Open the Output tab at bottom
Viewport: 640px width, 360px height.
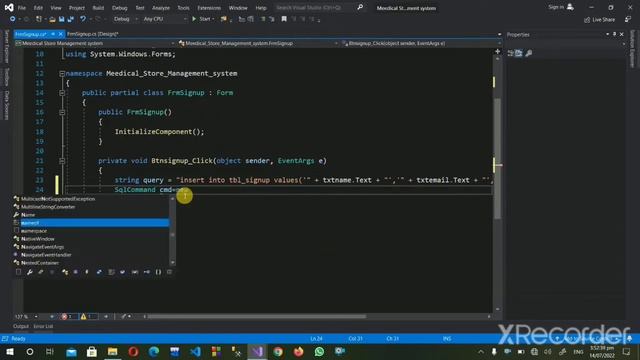click(21, 326)
